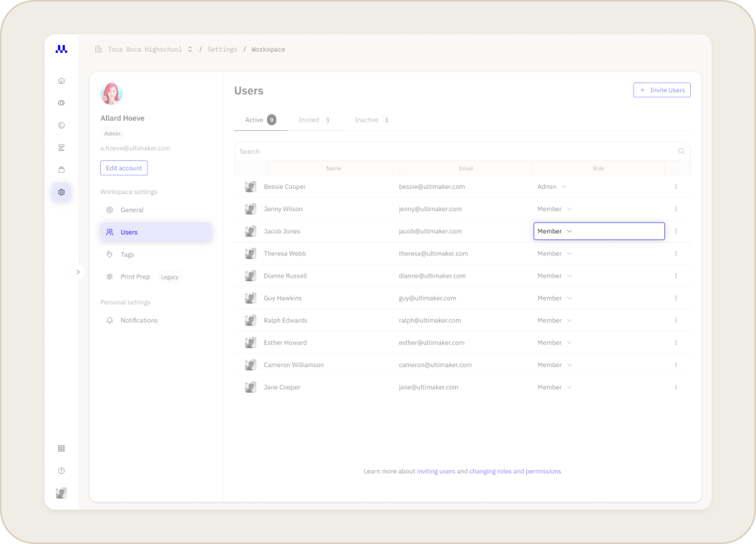Click the library box icon in sidebar

62,170
